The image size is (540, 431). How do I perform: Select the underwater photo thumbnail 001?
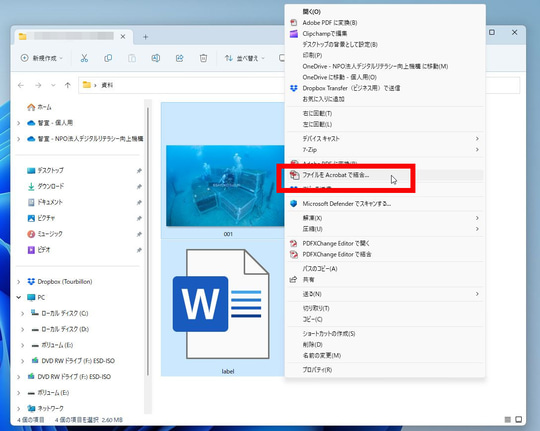(225, 186)
